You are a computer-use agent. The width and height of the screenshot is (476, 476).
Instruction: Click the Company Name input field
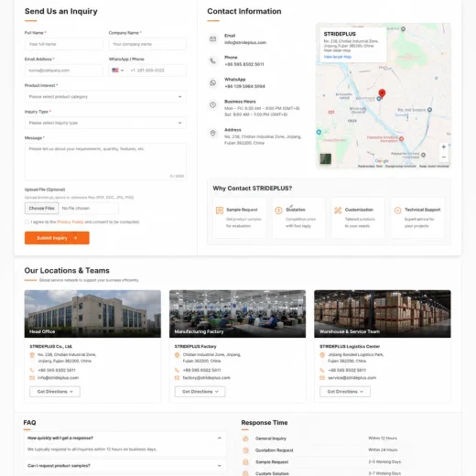(147, 44)
